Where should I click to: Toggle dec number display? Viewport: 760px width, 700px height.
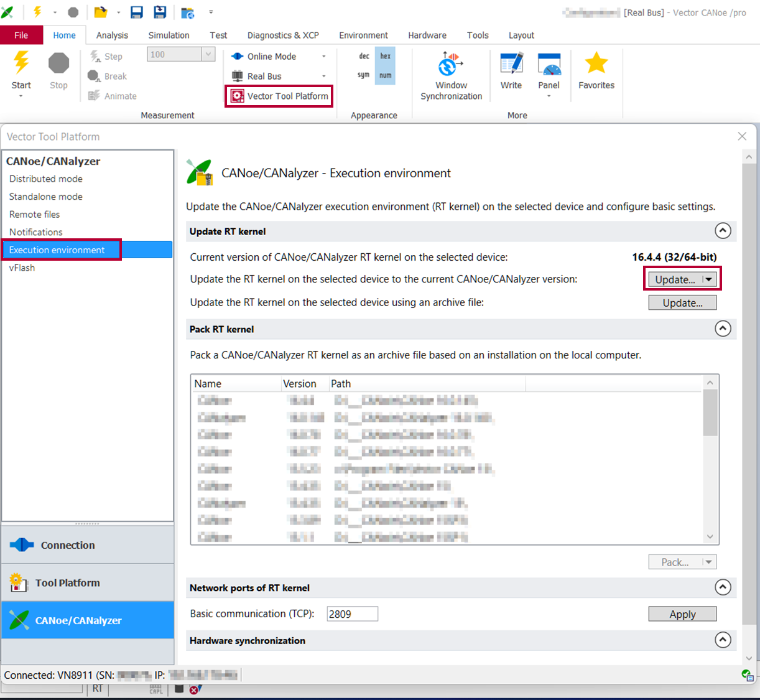(x=364, y=56)
